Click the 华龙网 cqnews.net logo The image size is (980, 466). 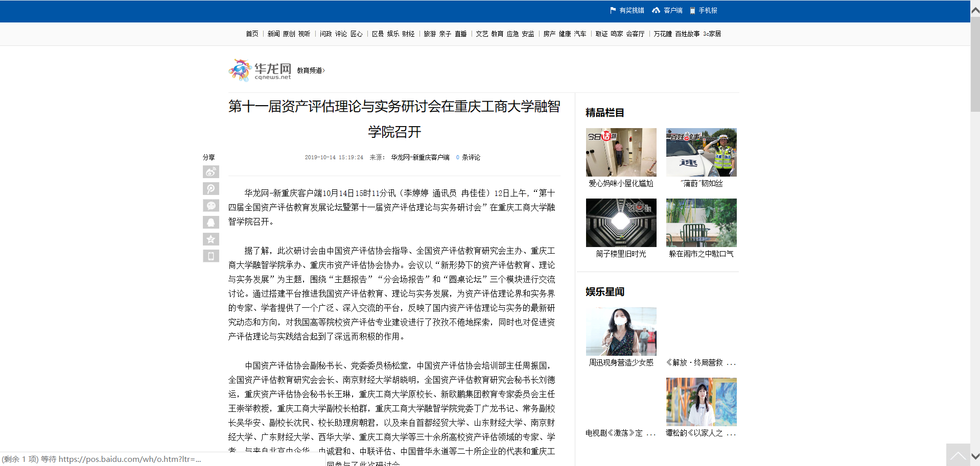point(260,70)
